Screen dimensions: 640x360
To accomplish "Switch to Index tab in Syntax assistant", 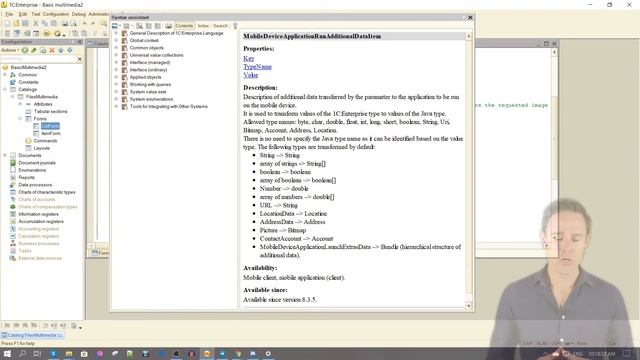I will coord(203,26).
